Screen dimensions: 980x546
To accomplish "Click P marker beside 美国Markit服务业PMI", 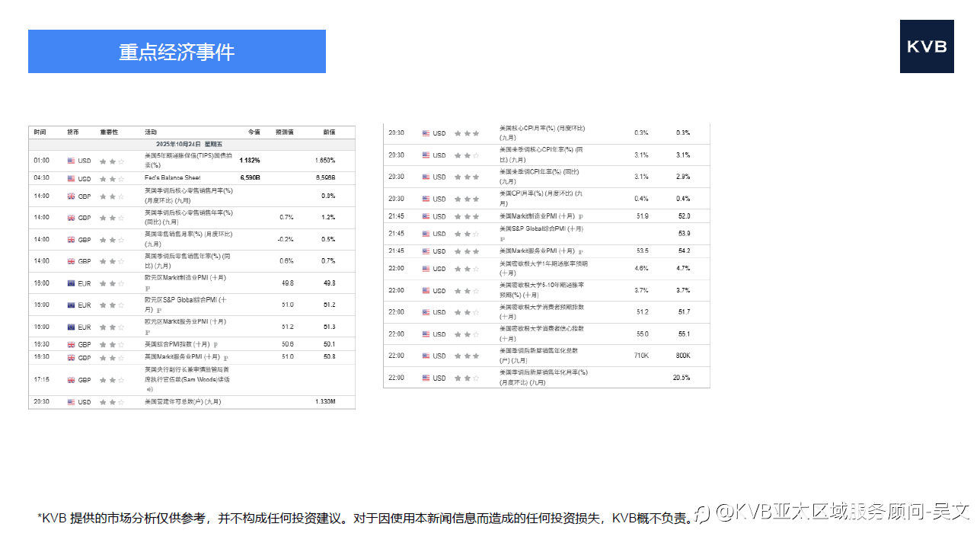I will [581, 251].
